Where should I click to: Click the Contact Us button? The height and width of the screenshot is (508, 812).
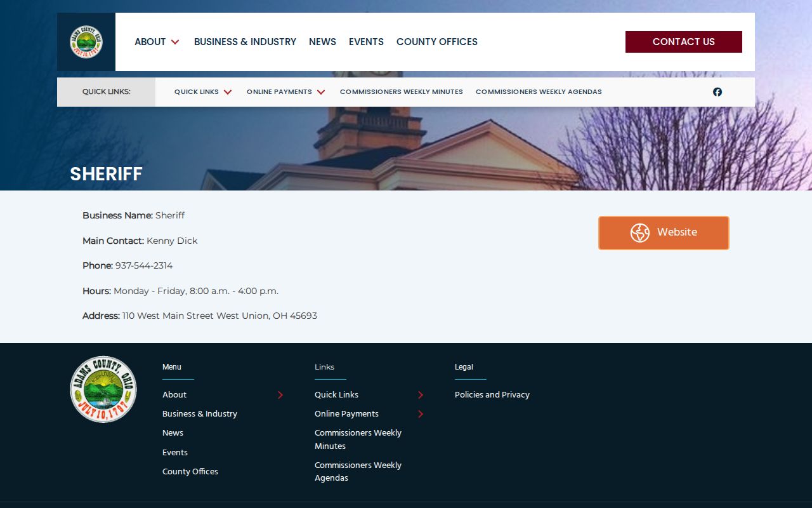coord(684,42)
